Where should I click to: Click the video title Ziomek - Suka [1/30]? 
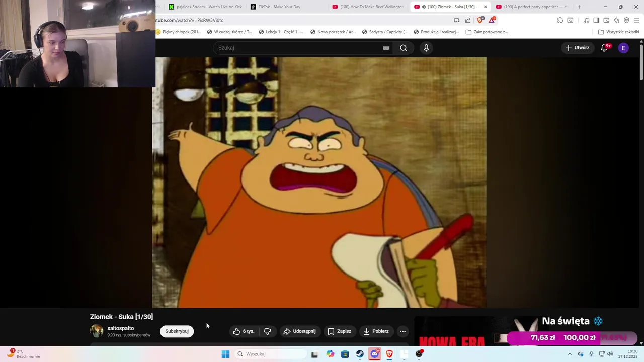point(121,317)
